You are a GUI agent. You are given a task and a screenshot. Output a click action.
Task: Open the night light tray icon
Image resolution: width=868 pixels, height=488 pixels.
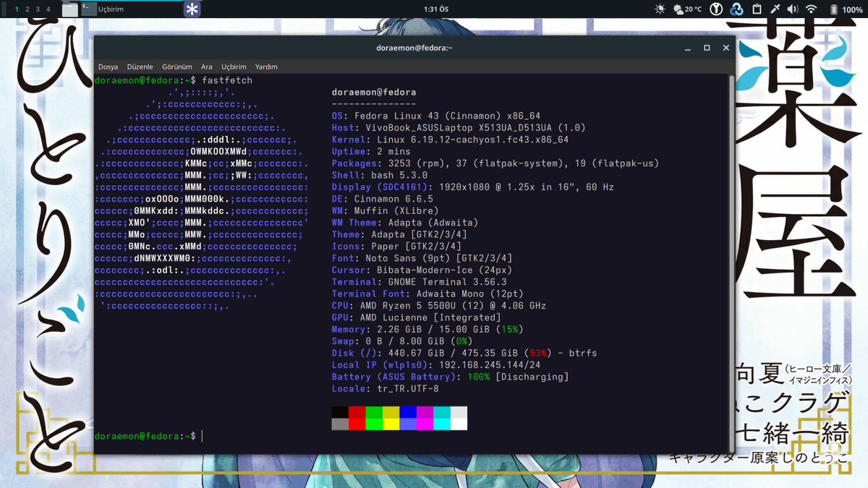[x=660, y=9]
